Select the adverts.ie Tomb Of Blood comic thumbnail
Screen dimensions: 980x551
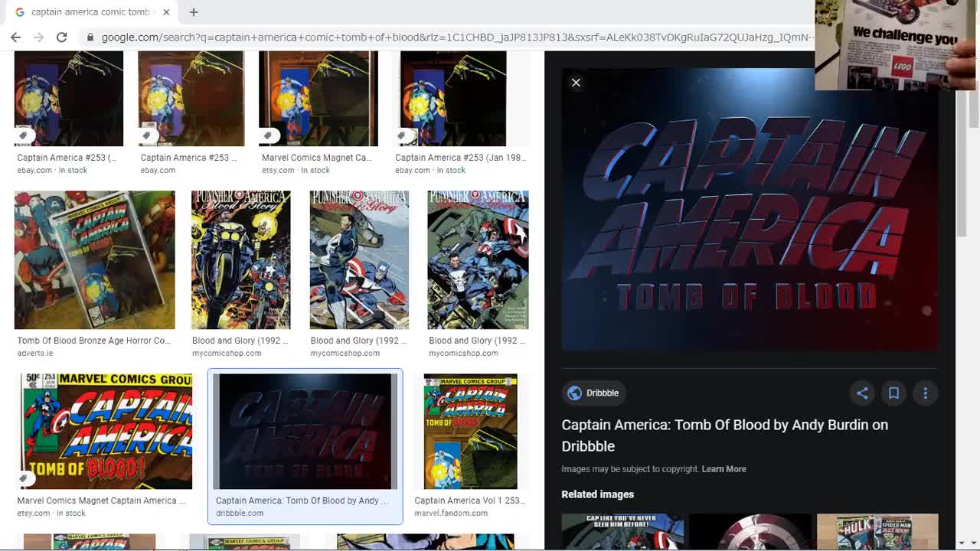tap(95, 260)
